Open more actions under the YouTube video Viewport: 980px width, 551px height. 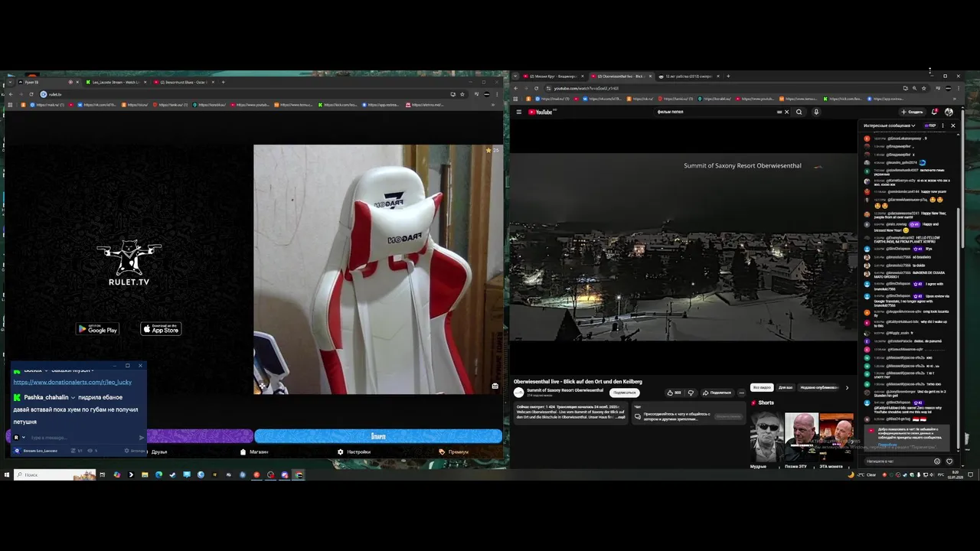741,393
